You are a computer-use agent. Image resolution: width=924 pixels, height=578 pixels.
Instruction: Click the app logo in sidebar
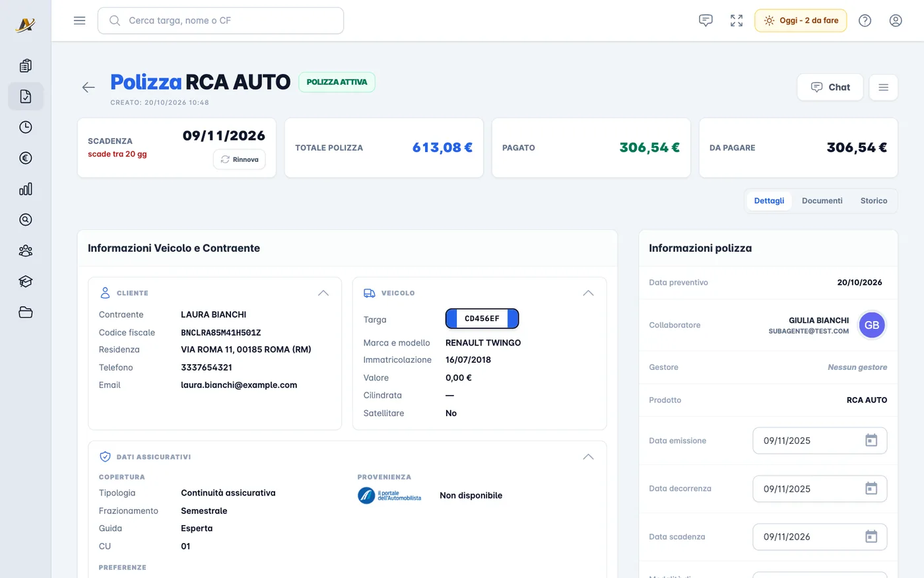(25, 25)
